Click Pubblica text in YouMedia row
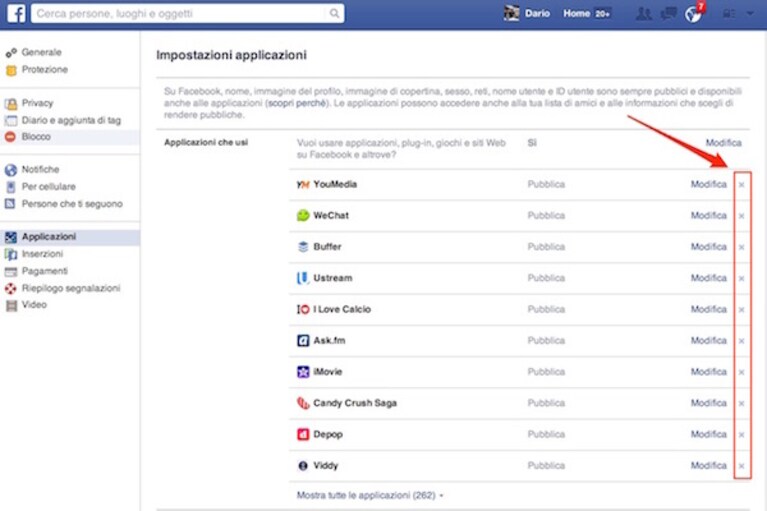The image size is (767, 511). tap(546, 184)
